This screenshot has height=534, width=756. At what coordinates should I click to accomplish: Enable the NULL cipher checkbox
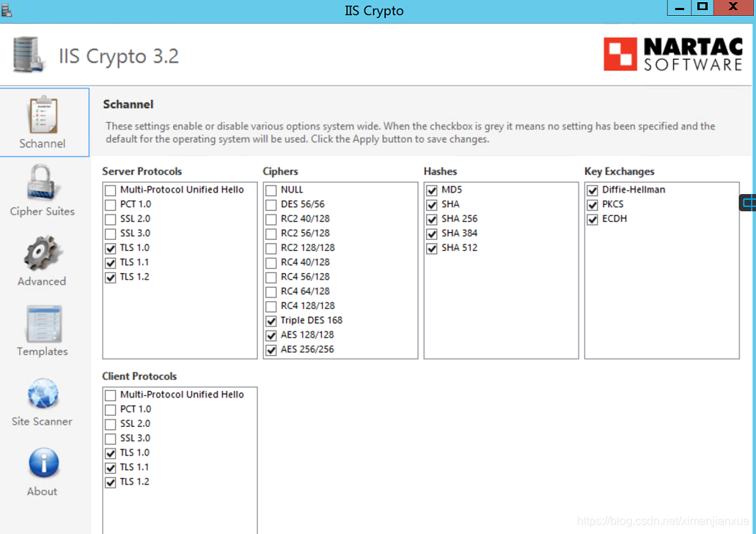[271, 190]
